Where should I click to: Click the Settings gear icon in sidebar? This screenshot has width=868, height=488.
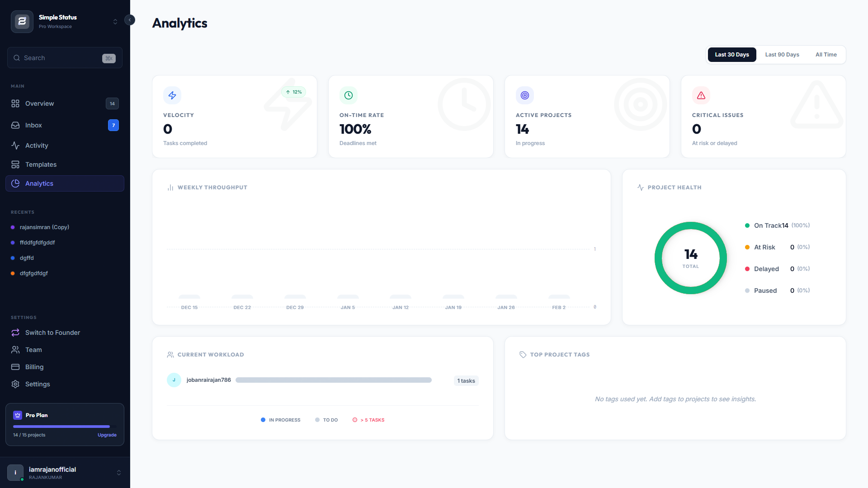point(15,384)
